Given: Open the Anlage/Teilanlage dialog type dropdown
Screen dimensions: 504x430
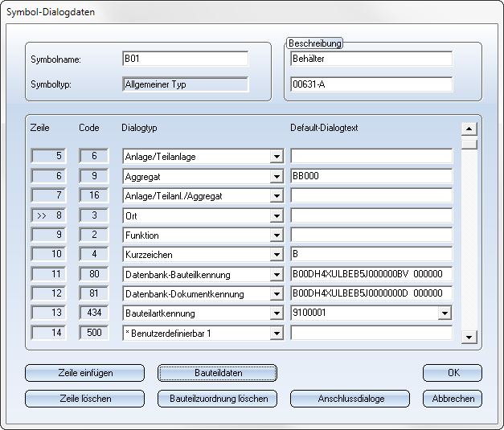Looking at the screenshot, I should pyautogui.click(x=277, y=157).
